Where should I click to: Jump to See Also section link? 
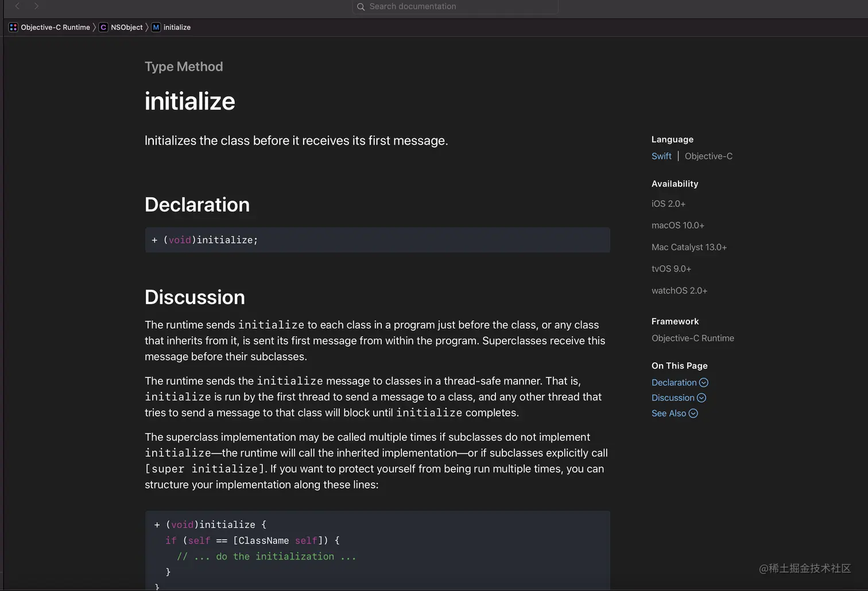[669, 414]
